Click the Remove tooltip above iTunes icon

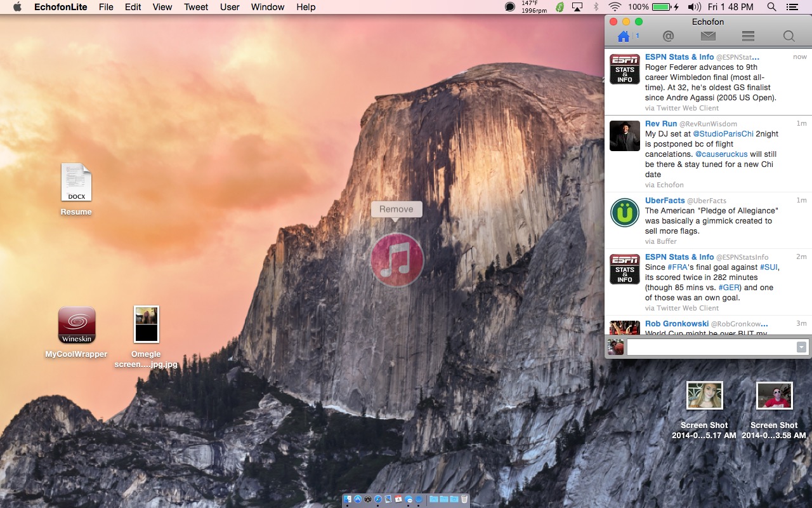point(396,209)
